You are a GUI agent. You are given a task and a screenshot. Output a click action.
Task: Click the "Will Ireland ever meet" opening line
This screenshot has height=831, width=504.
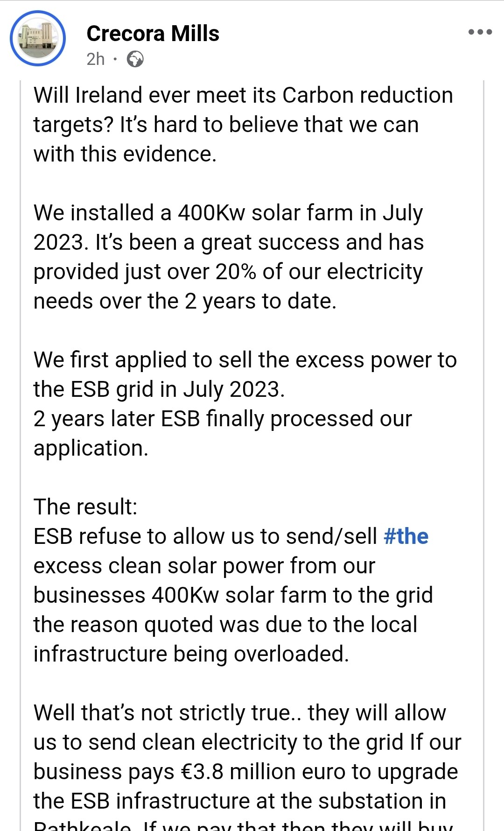tap(243, 95)
